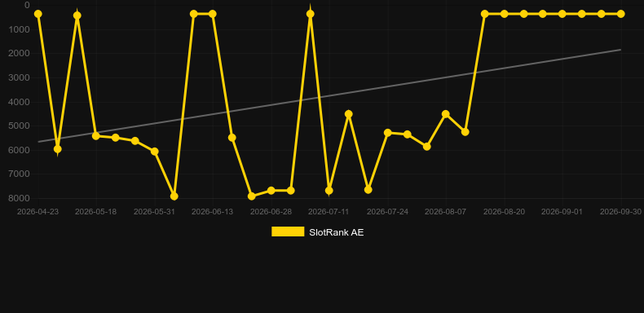Viewport: 644px width, 313px height.
Task: Select the data point above 2026-07-24
Action: pos(388,133)
